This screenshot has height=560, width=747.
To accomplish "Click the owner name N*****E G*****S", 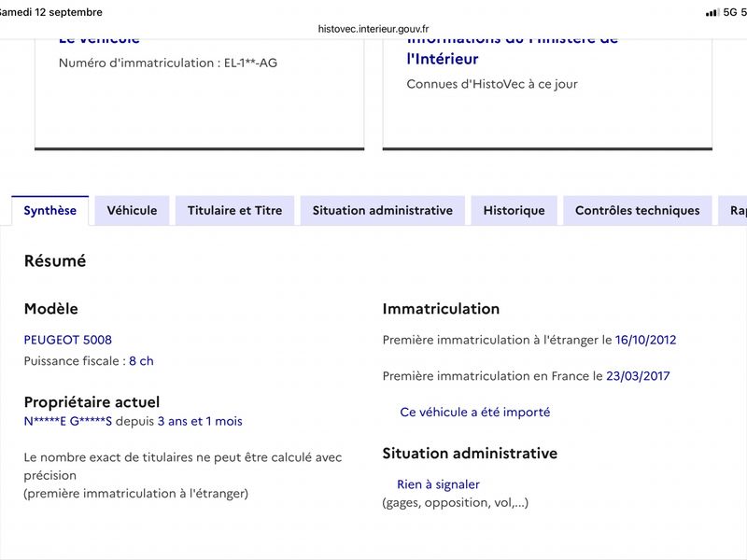I will coord(68,422).
